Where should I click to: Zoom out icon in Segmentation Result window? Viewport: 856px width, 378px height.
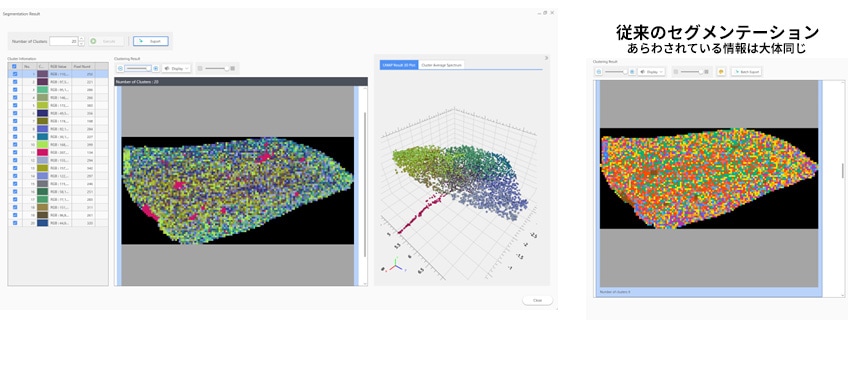pos(120,68)
